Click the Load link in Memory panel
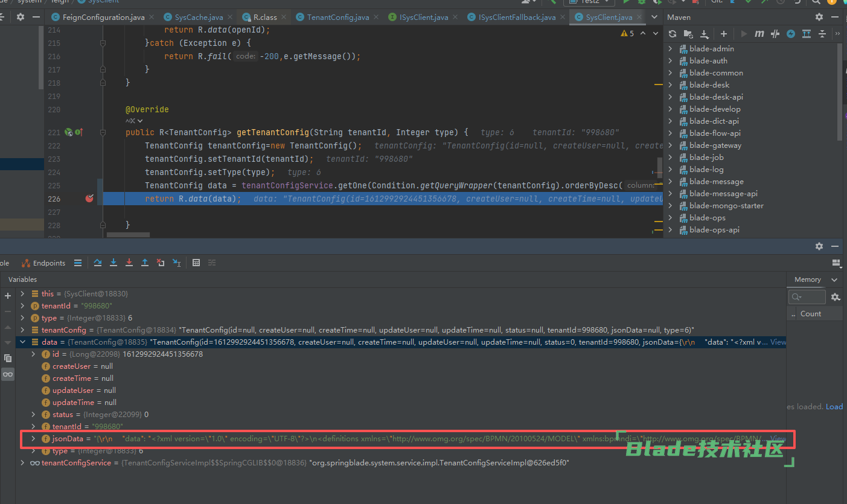 pos(834,407)
